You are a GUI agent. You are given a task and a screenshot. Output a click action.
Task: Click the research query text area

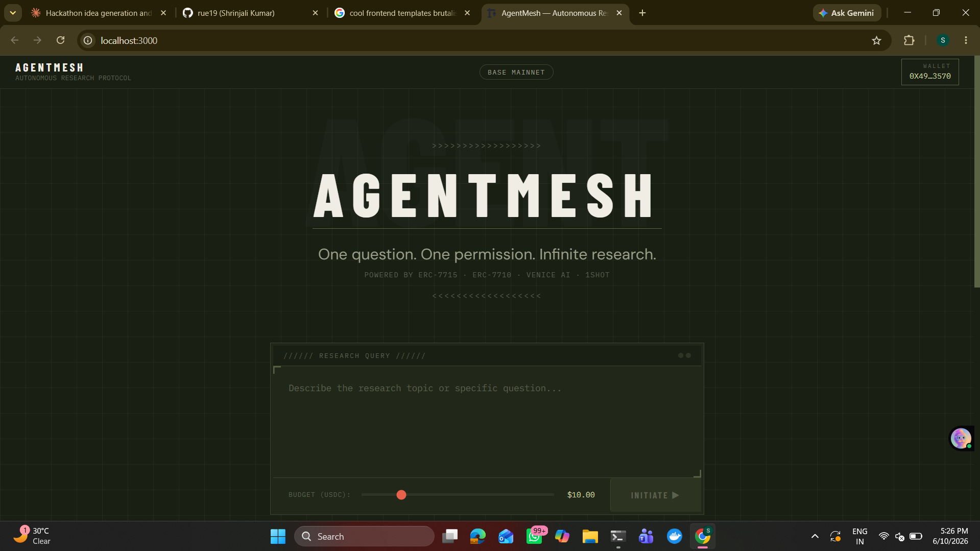tap(487, 422)
